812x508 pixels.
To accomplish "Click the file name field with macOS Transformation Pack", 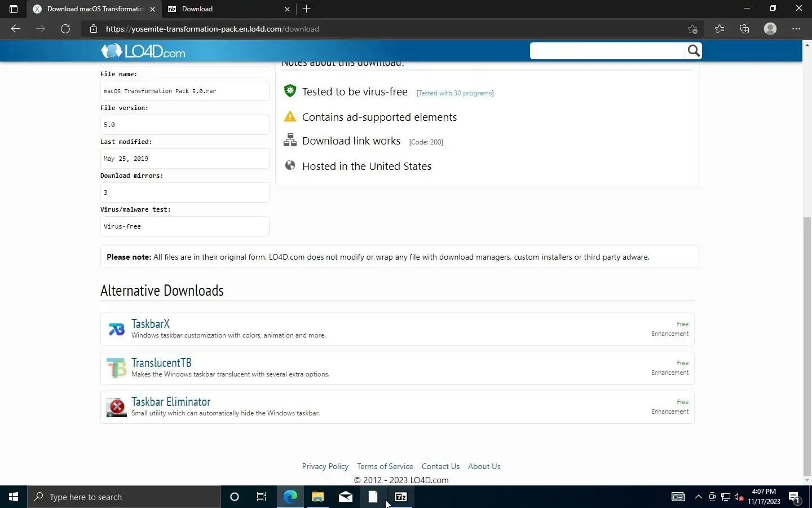I will [x=184, y=91].
